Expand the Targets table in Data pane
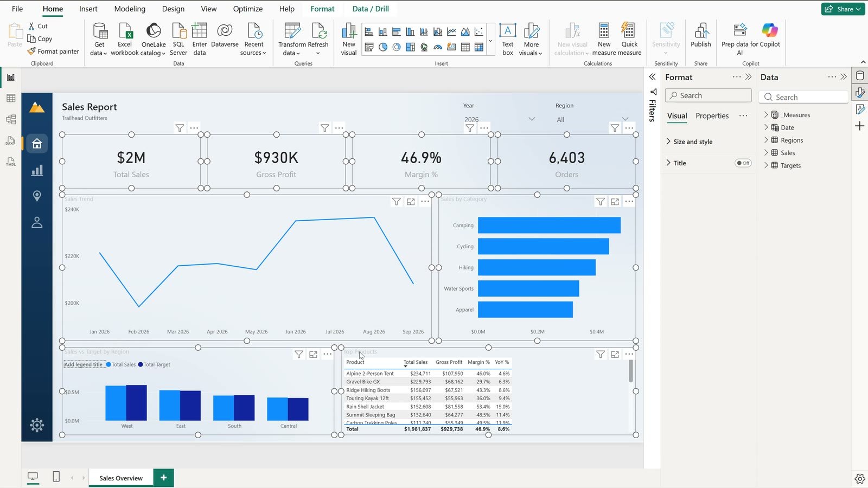Viewport: 868px width, 488px height. 766,165
